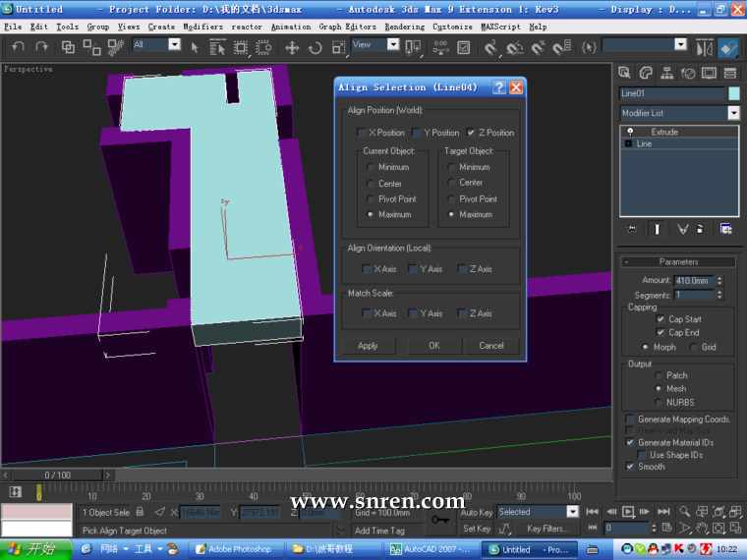Screen dimensions: 747x560
Task: Click the object color swatch beside Line01
Action: [x=733, y=93]
